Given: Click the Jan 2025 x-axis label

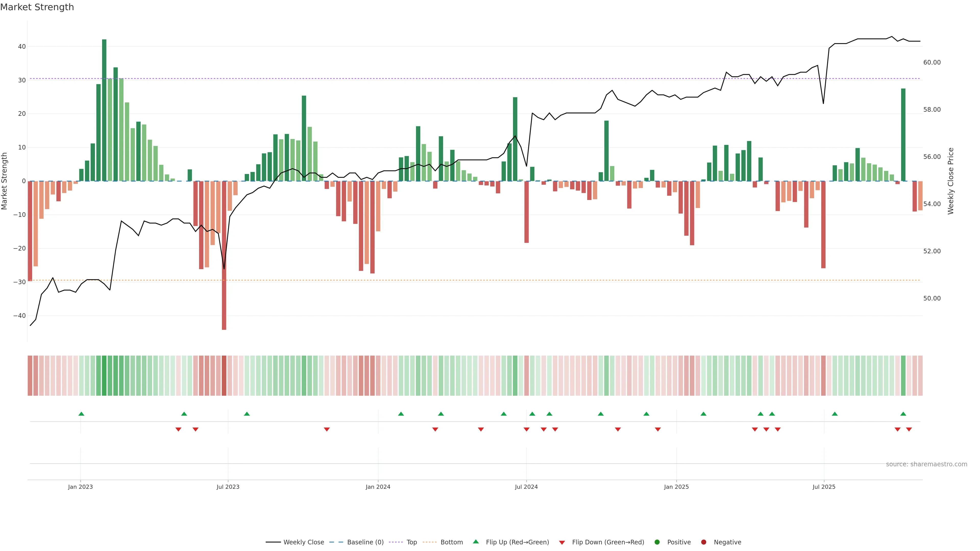Looking at the screenshot, I should pos(676,487).
